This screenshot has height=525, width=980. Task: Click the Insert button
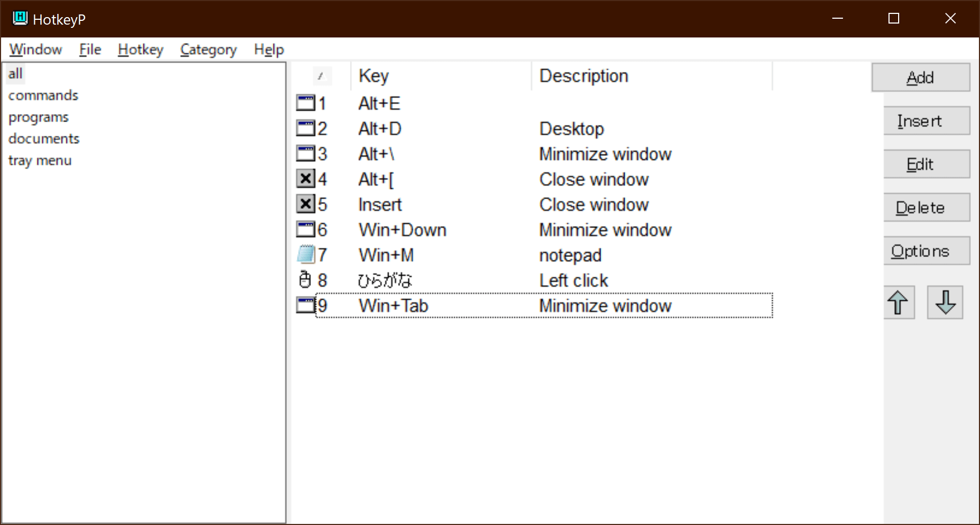pos(926,121)
